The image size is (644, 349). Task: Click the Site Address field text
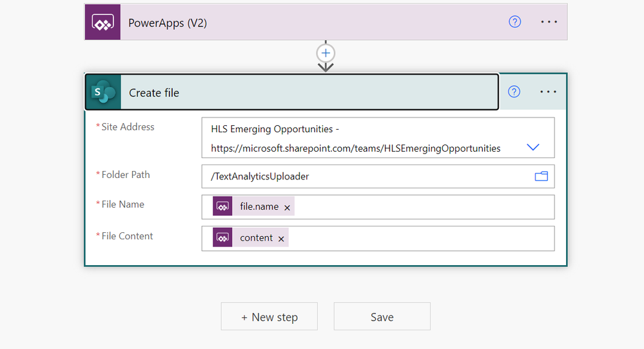(x=355, y=139)
